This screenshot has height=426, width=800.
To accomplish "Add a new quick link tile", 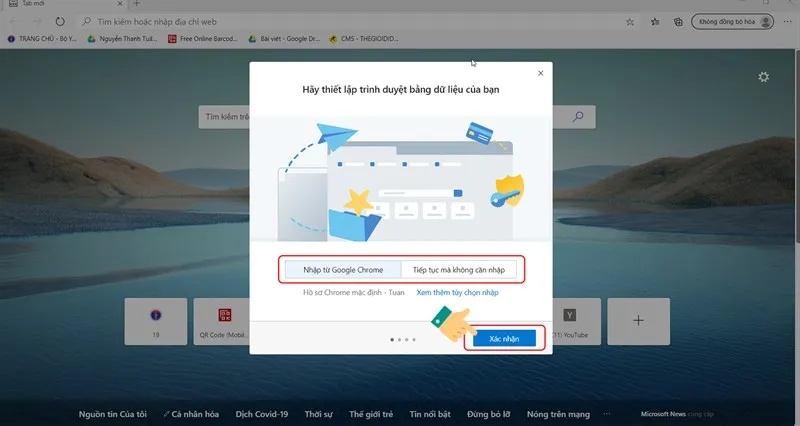I will tap(639, 320).
